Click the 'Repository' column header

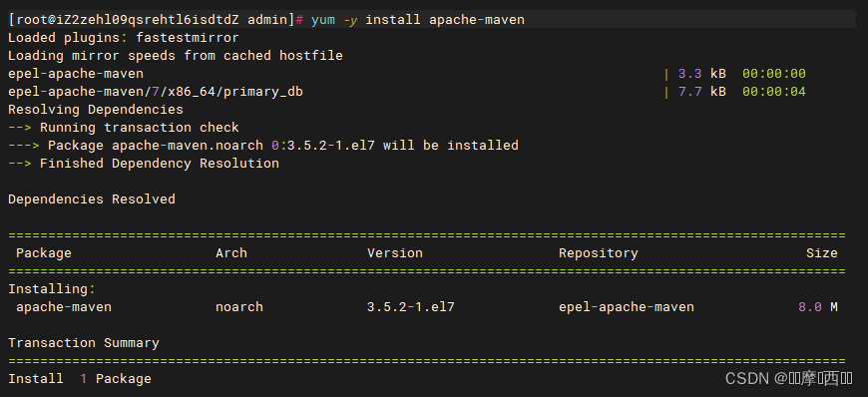[x=599, y=253]
